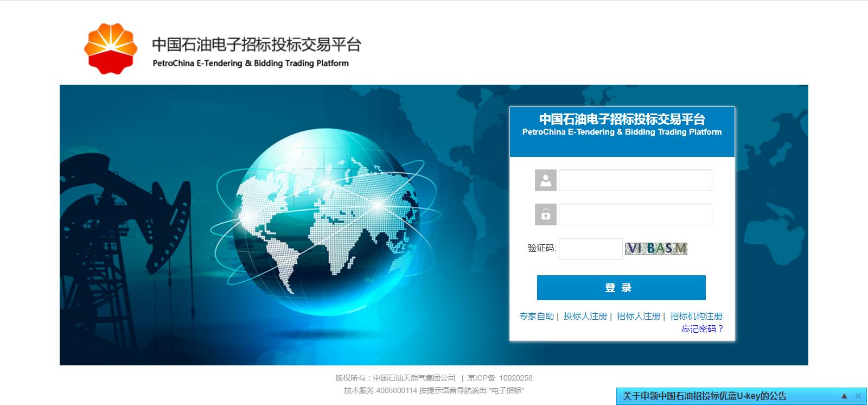Screen dimensions: 868x405
Task: Click the header title 中国石油电子招标投标交易平台
Action: tap(257, 45)
